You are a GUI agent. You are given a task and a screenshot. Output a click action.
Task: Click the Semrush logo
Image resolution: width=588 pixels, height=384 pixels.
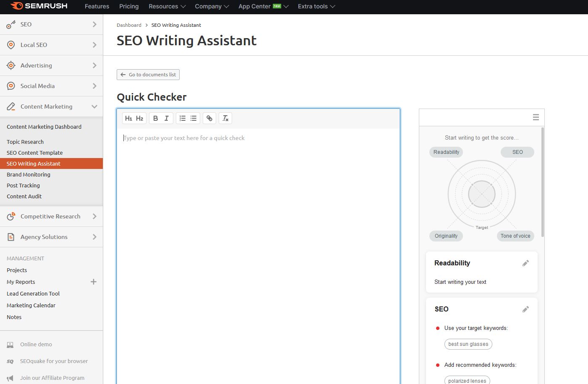(39, 6)
